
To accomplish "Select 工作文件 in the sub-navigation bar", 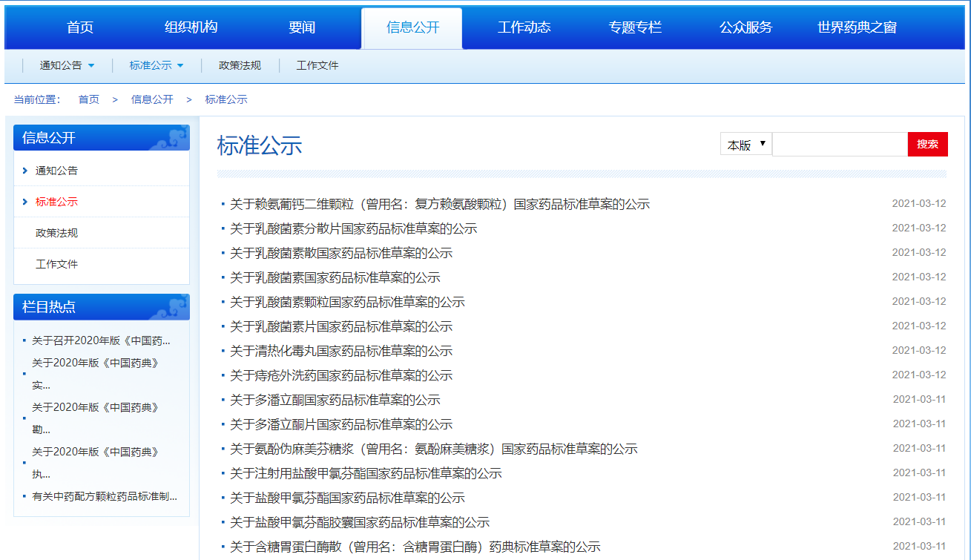I will pyautogui.click(x=317, y=65).
